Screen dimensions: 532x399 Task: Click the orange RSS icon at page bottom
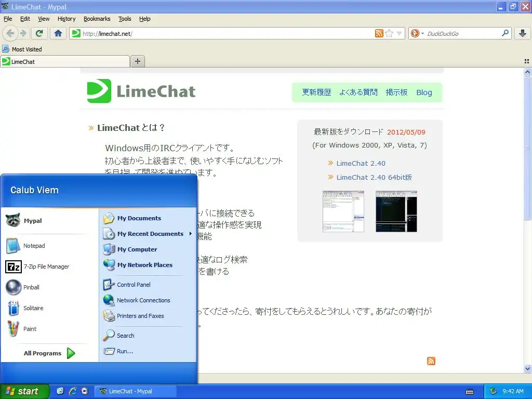(431, 361)
